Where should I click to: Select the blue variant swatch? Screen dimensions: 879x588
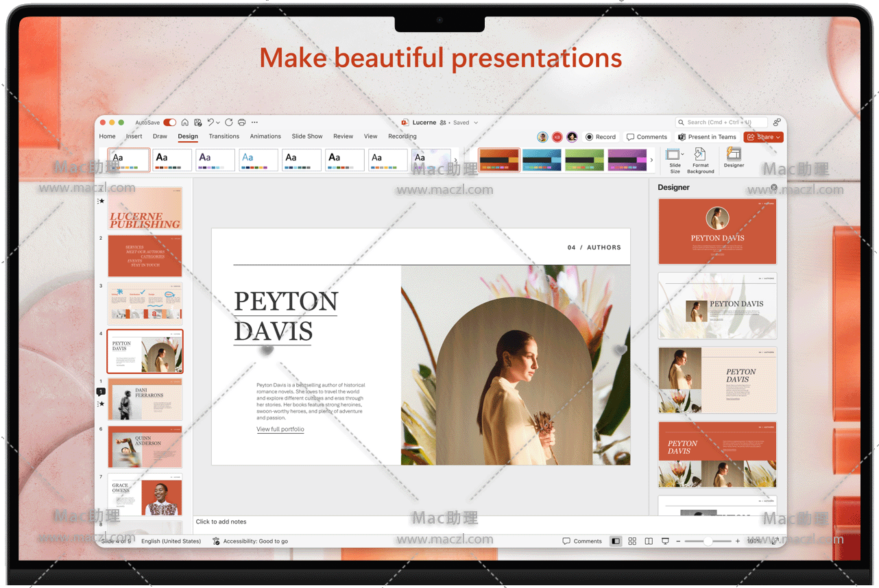pos(542,160)
